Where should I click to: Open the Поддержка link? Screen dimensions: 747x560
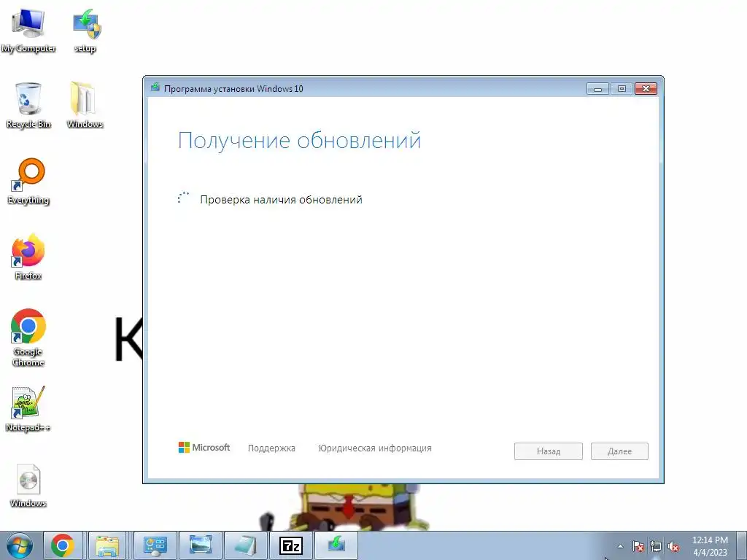[271, 448]
